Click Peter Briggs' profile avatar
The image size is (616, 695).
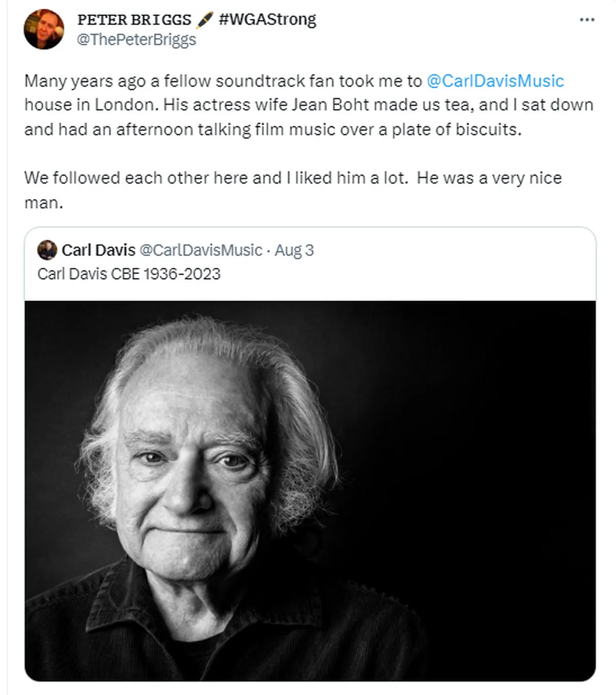point(45,29)
